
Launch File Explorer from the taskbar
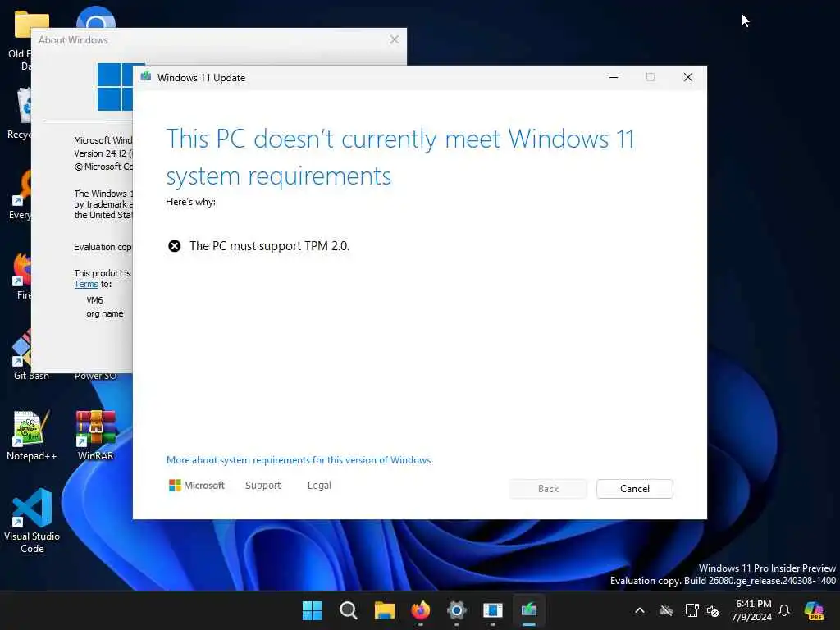[x=384, y=610]
